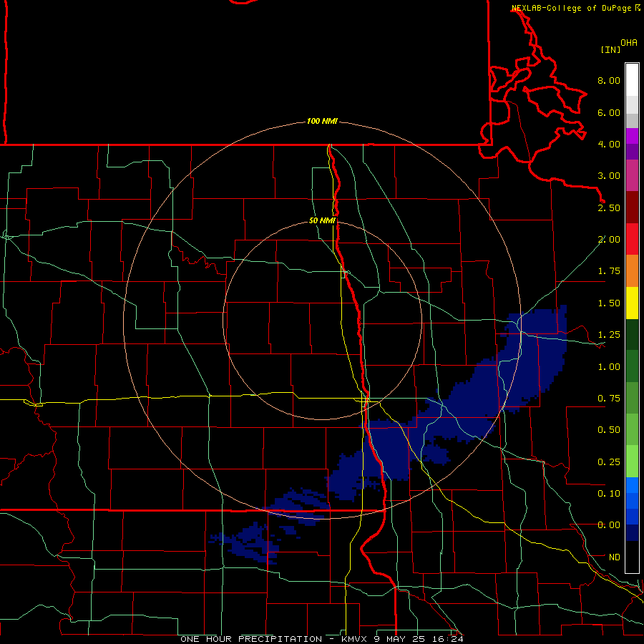Click the KMVX radar site identifier
644x644 pixels.
pyautogui.click(x=354, y=639)
